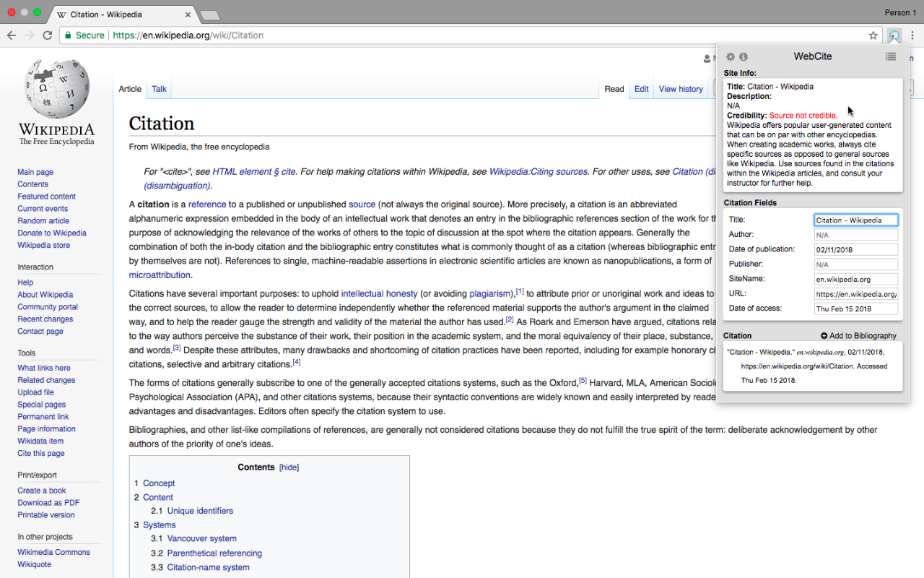Open Donate to Wikipedia link
The height and width of the screenshot is (578, 924).
tap(52, 233)
